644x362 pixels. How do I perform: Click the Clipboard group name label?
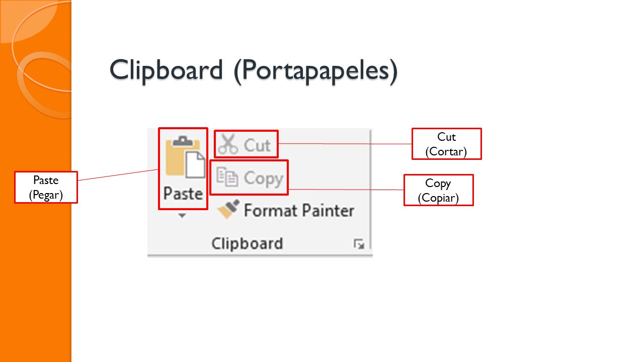click(247, 243)
